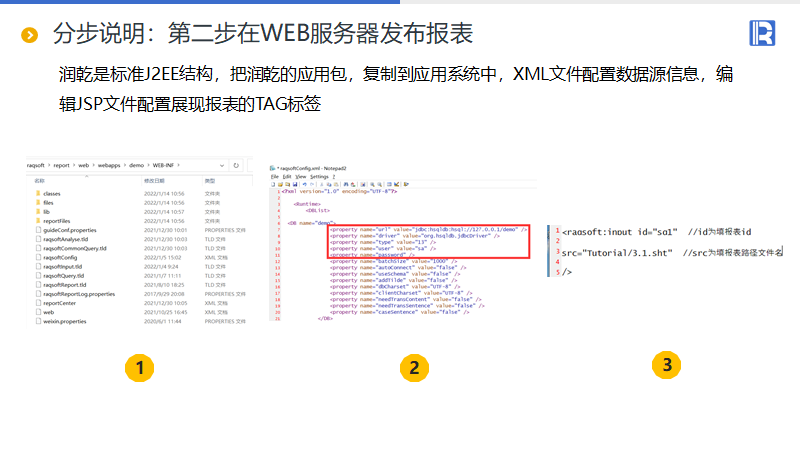Click the raqsoftConfig file icon
Image resolution: width=800 pixels, height=450 pixels.
[x=38, y=257]
